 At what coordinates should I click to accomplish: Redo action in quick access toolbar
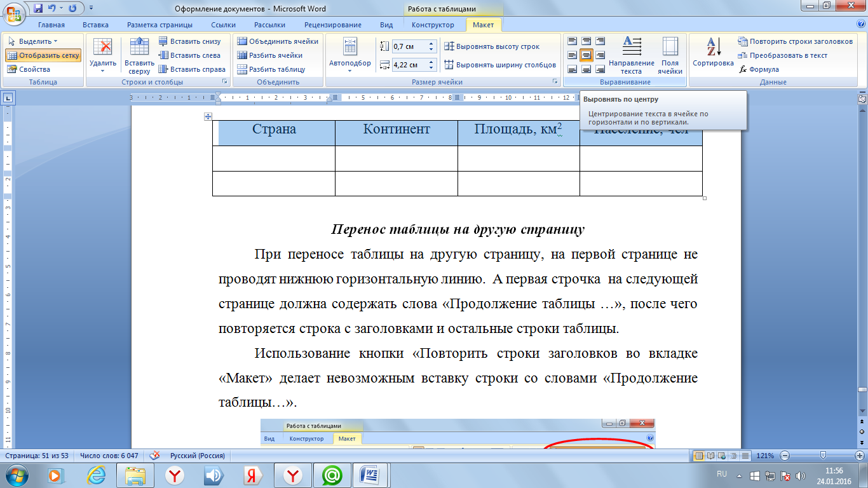72,8
